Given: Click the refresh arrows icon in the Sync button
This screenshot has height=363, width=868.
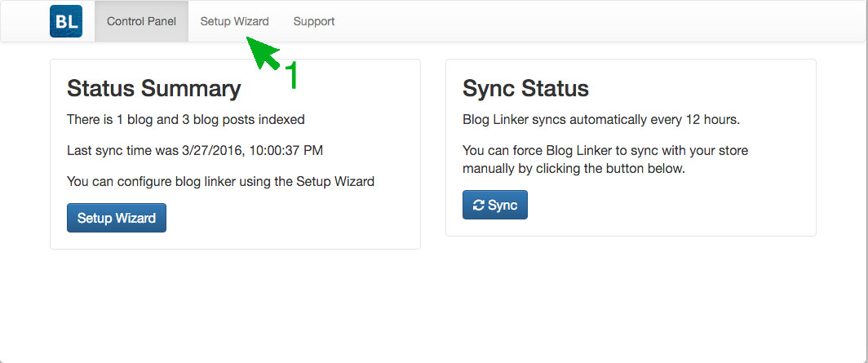Looking at the screenshot, I should pos(479,206).
